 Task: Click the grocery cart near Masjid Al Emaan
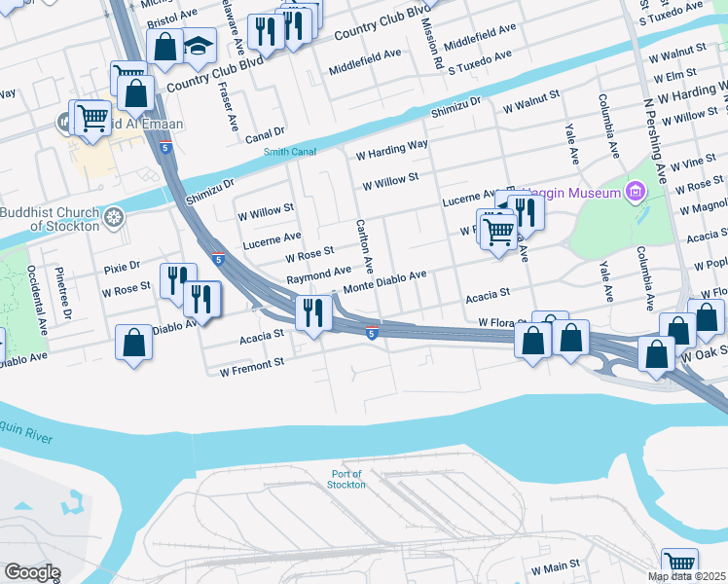[92, 119]
